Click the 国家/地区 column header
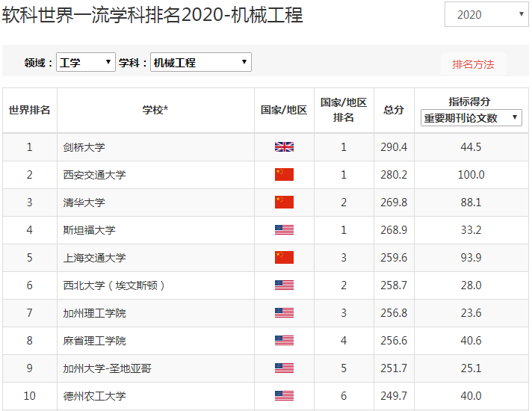Image resolution: width=532 pixels, height=411 pixels. (284, 110)
